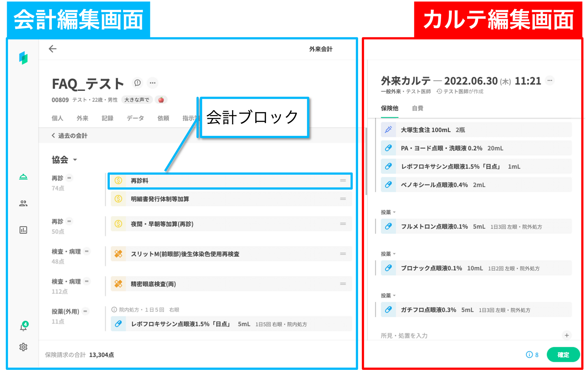The width and height of the screenshot is (588, 370).
Task: Open the statistics chart sidebar icon
Action: point(23,230)
